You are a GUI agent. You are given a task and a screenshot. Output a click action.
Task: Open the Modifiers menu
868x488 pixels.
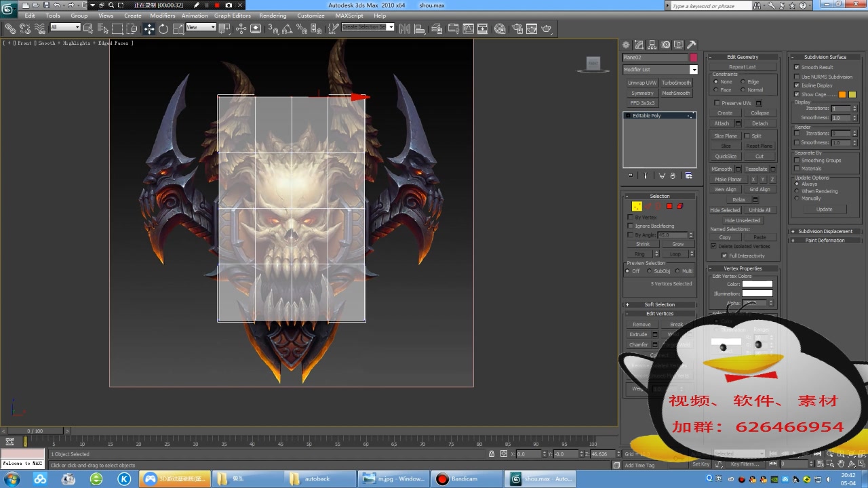[162, 15]
